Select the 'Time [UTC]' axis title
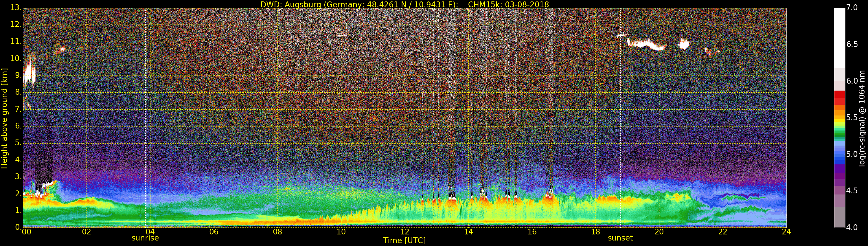 click(404, 241)
